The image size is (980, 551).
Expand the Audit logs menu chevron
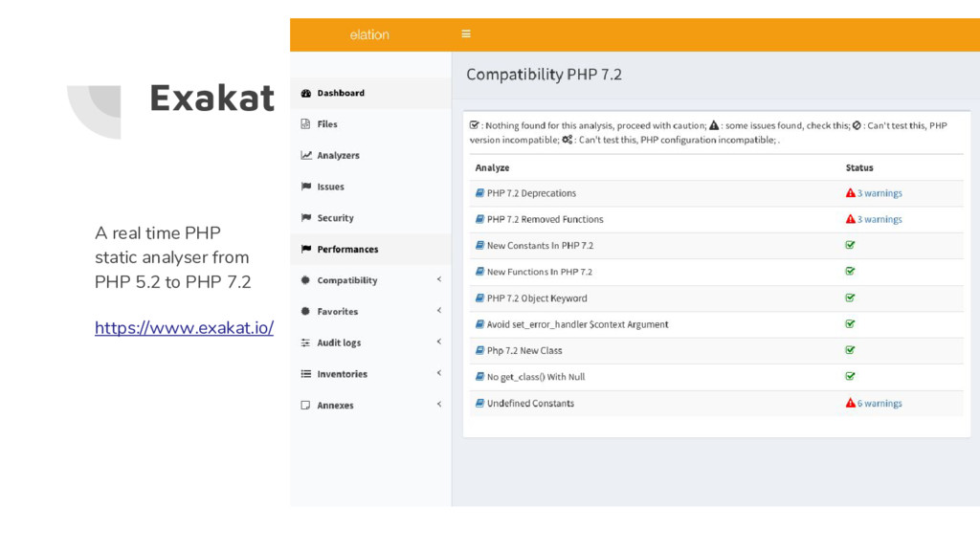438,342
